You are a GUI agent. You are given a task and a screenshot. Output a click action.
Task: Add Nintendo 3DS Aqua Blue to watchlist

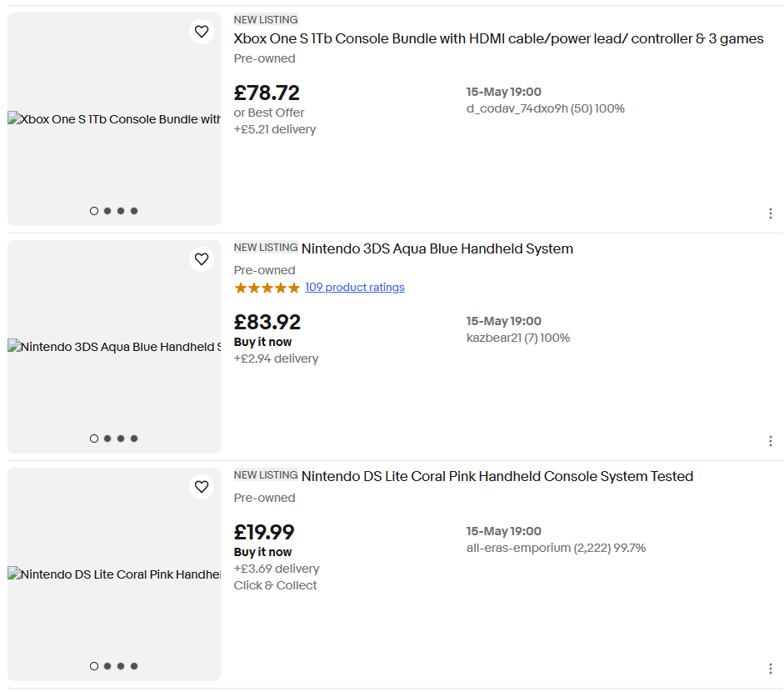click(x=202, y=259)
